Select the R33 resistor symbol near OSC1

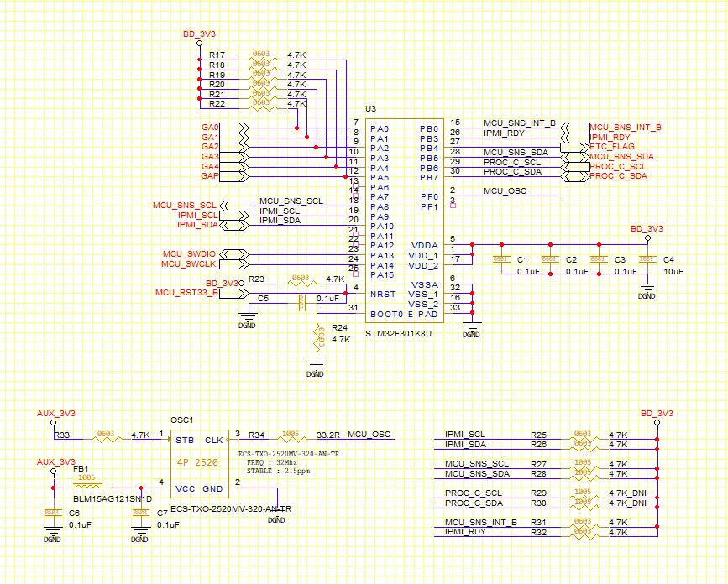[107, 440]
